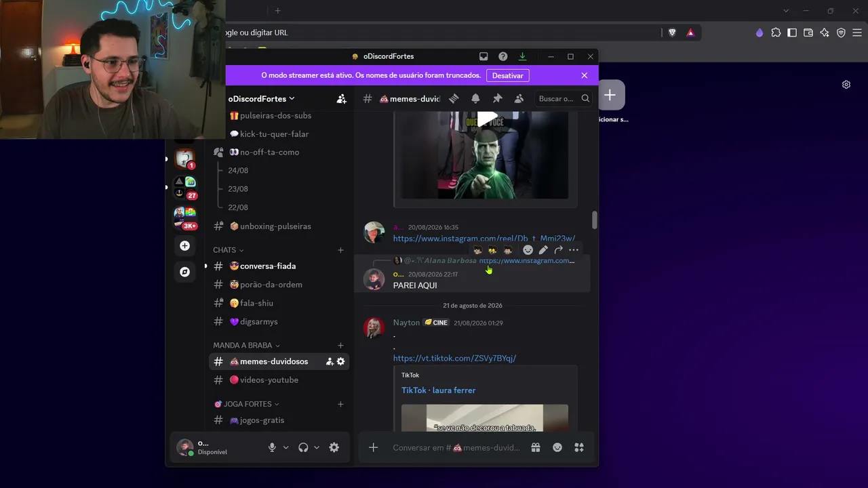Open user settings gear icon
868x488 pixels.
(334, 447)
